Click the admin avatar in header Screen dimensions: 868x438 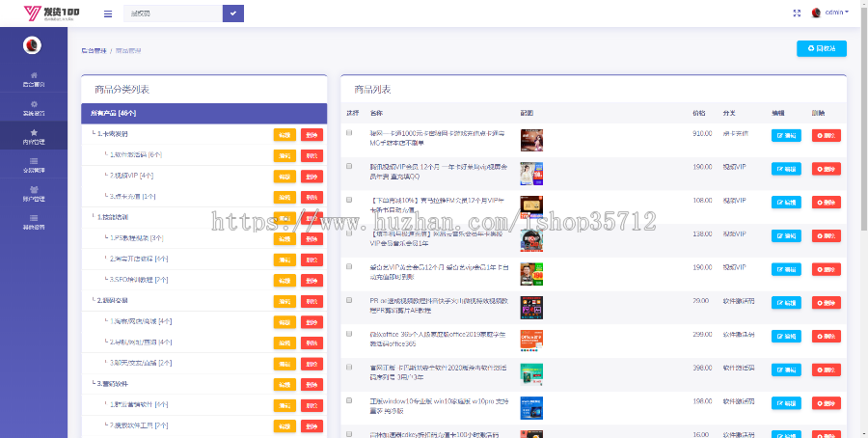pos(816,13)
